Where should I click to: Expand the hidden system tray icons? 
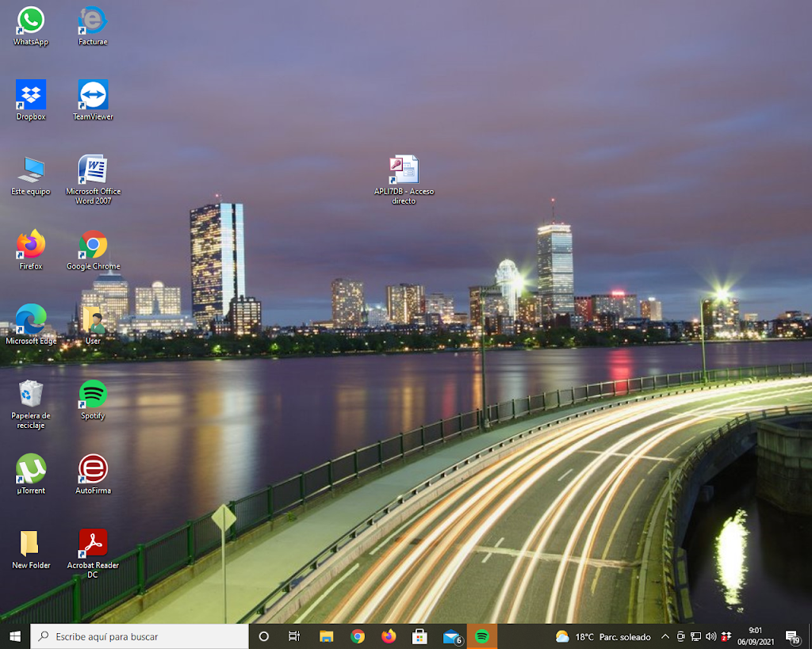click(x=665, y=636)
